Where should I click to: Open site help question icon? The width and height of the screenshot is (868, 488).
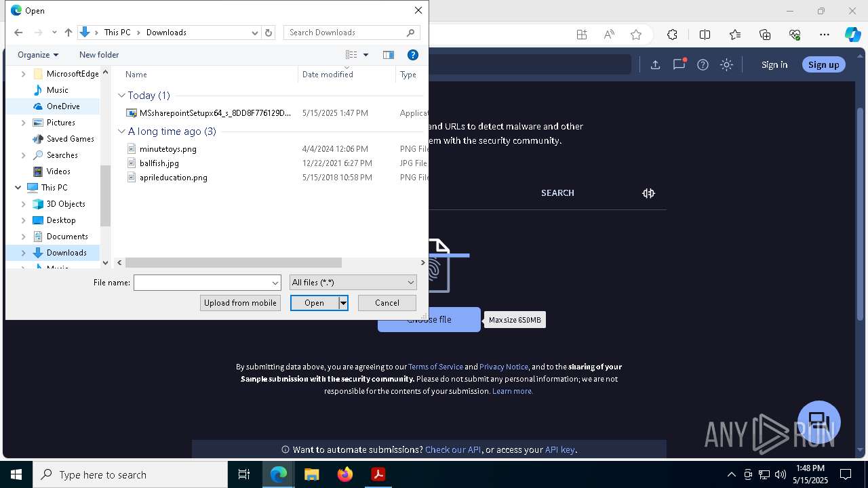pyautogui.click(x=703, y=65)
